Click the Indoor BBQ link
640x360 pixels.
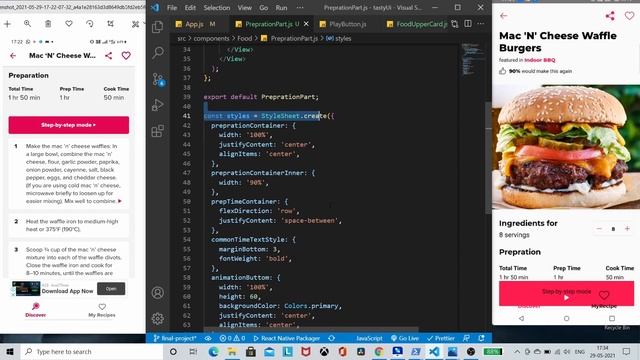tap(540, 60)
